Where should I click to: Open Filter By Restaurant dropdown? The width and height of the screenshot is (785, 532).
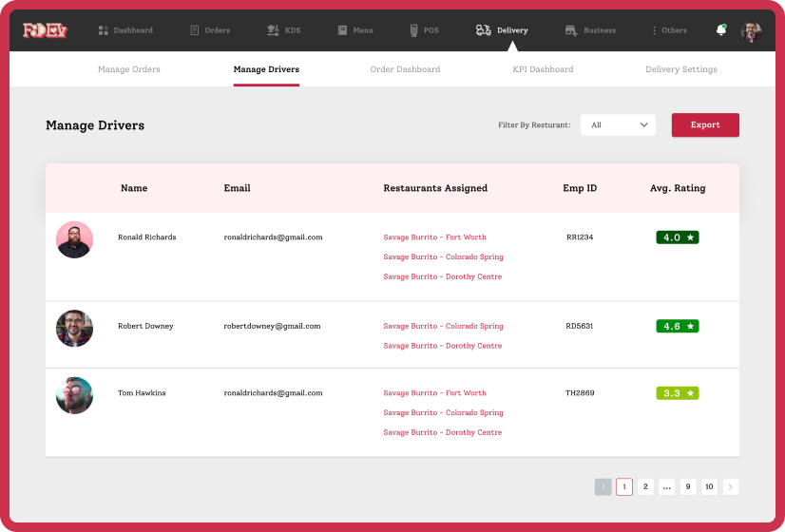(x=618, y=124)
